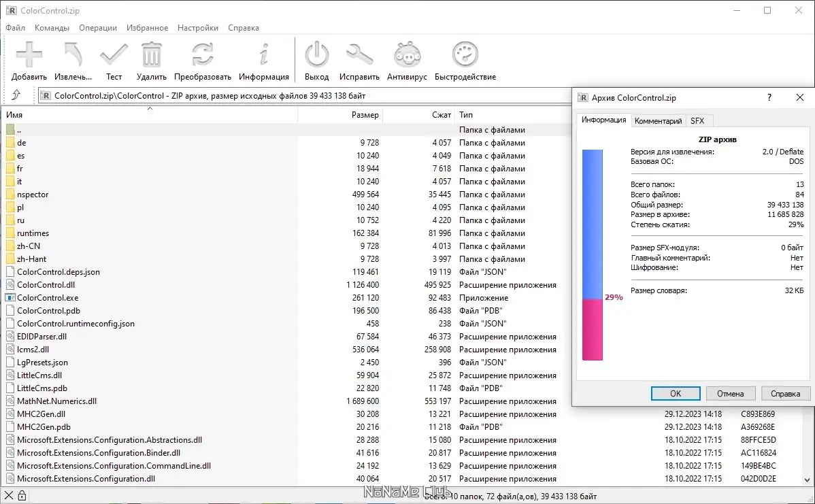Click the Быстродействие (Benchmark) palette icon
The height and width of the screenshot is (504, 815).
465,53
